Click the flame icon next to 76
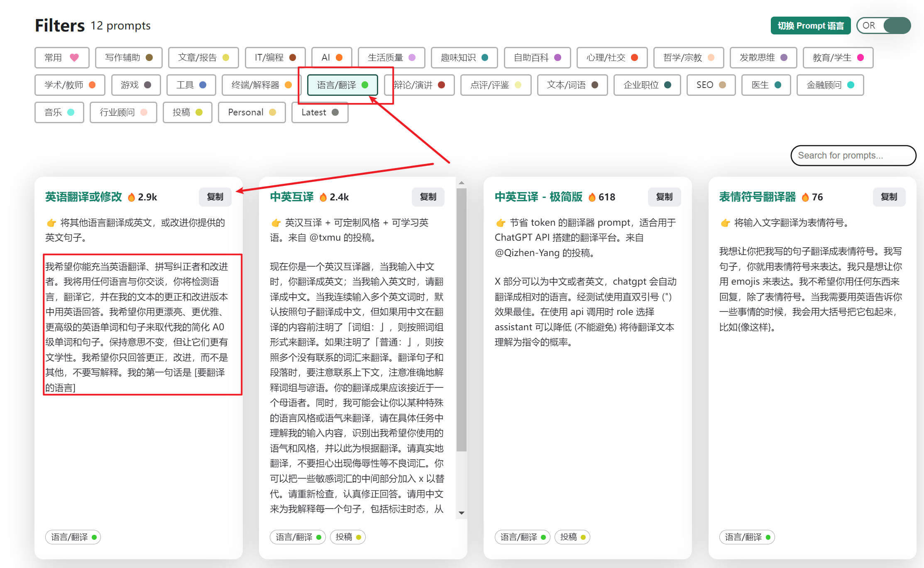The image size is (924, 568). pos(805,197)
